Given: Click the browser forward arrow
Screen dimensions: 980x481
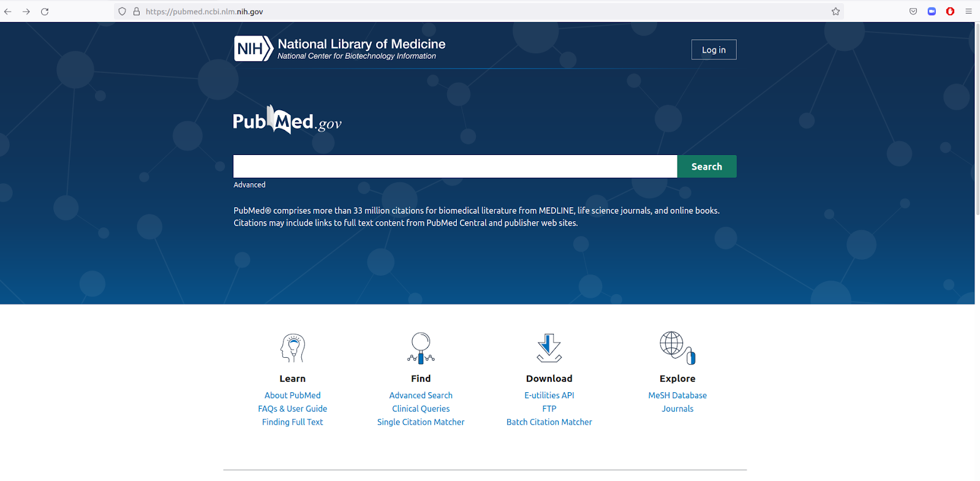Looking at the screenshot, I should click(26, 12).
